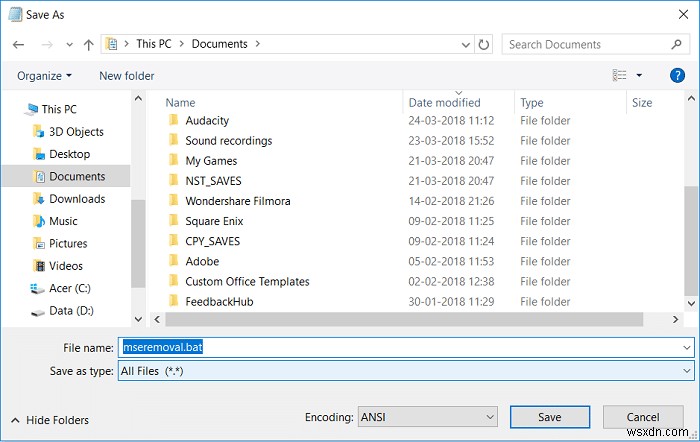Select the Sound recordings folder icon
Screen dimensions: 700x442
click(174, 140)
